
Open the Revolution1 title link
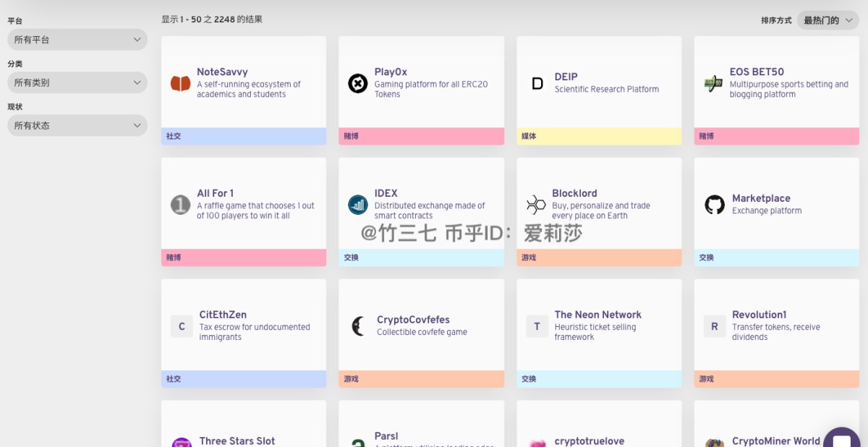pyautogui.click(x=759, y=315)
